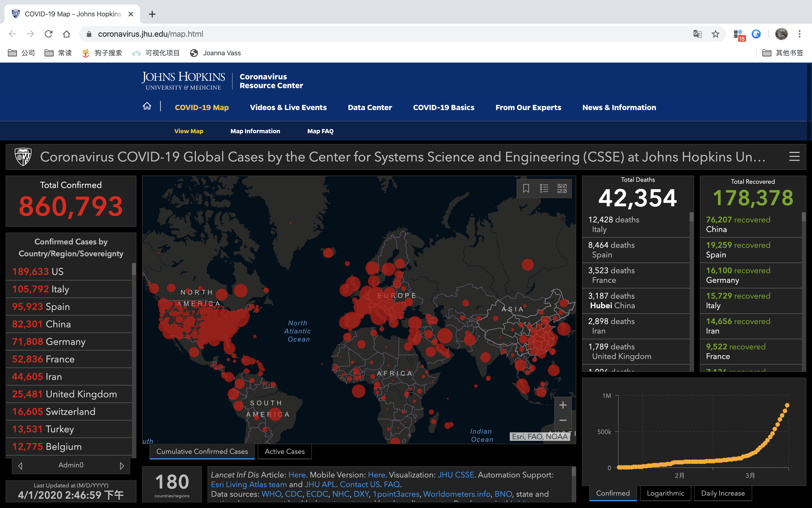The image size is (812, 508).
Task: Open News & Information nav item
Action: coord(619,108)
